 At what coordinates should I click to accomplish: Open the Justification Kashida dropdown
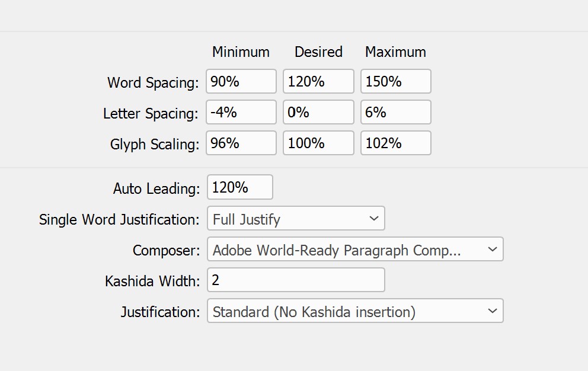pyautogui.click(x=355, y=311)
